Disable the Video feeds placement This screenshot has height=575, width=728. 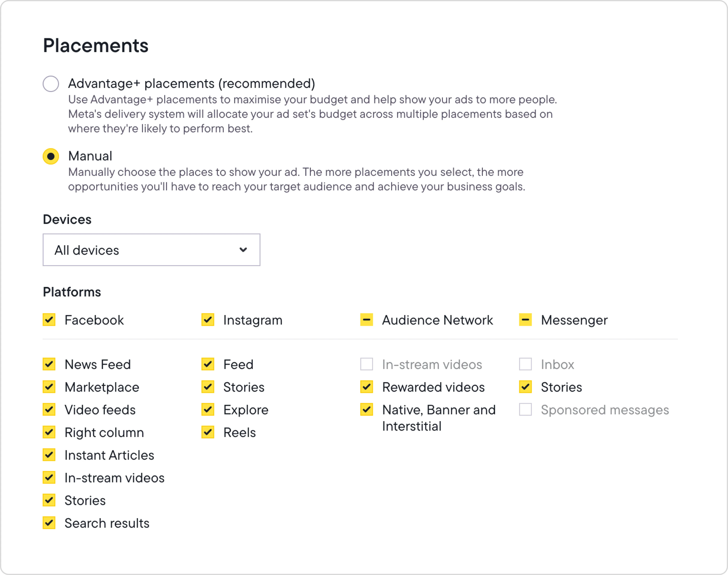49,410
